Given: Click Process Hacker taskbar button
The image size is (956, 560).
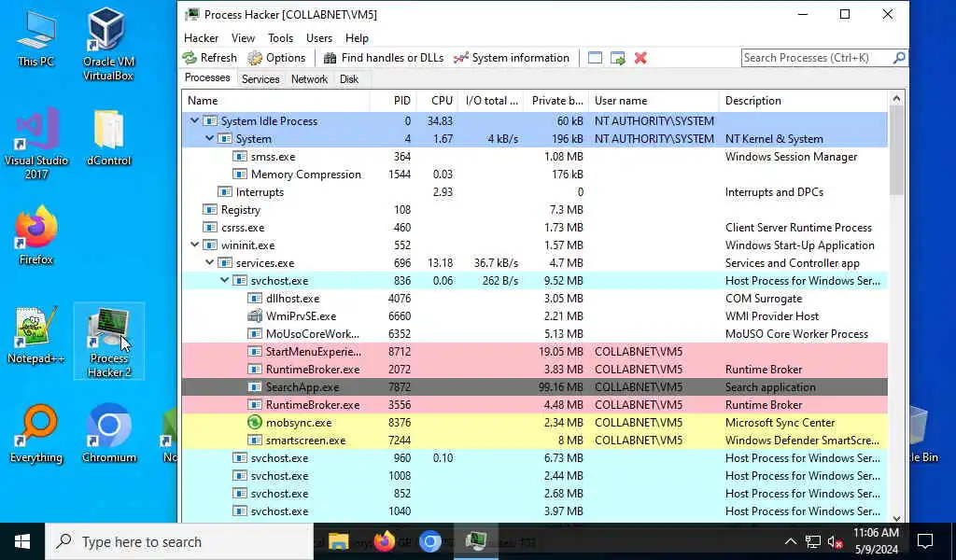Looking at the screenshot, I should [476, 541].
